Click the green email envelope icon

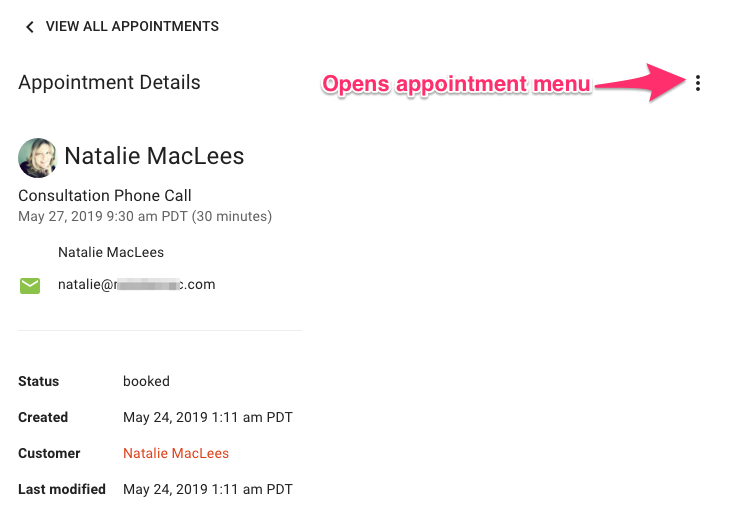pos(30,286)
